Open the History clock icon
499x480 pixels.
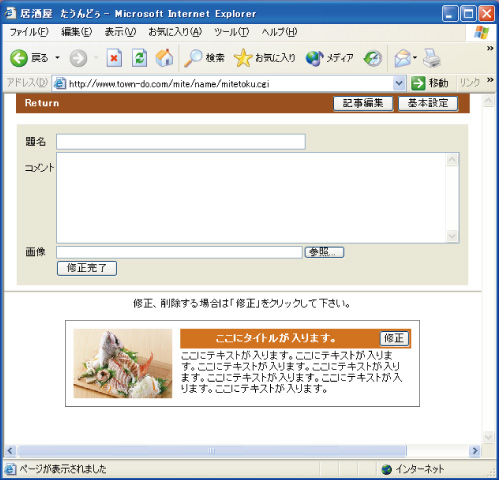(x=373, y=58)
